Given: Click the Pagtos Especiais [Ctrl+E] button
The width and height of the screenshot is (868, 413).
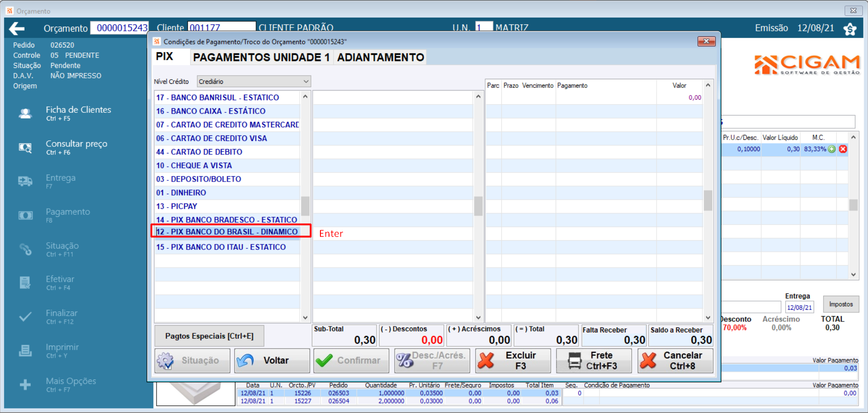Looking at the screenshot, I should [209, 336].
